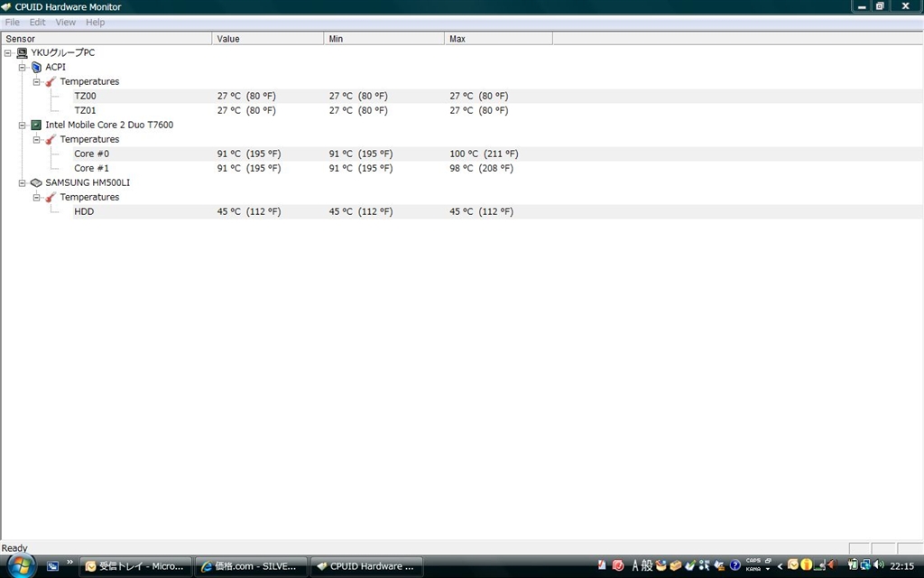
Task: Click the CAPS indicator in language bar
Action: tap(753, 560)
